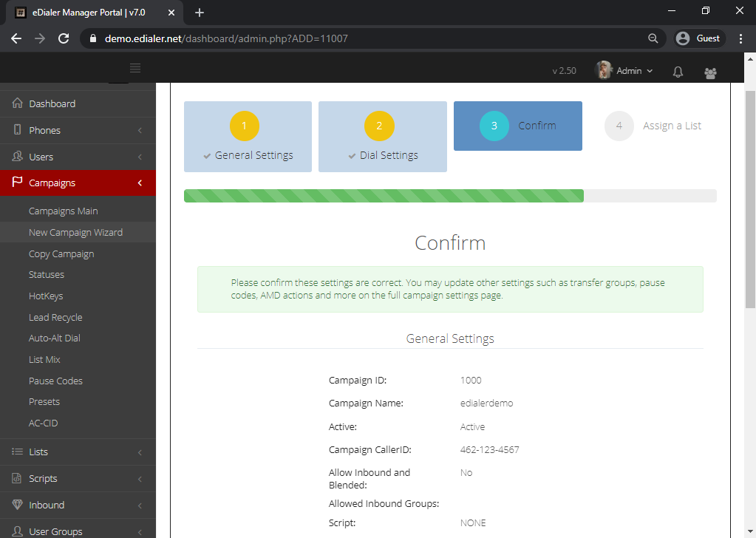
Task: Open HotKeys menu item
Action: pos(46,296)
